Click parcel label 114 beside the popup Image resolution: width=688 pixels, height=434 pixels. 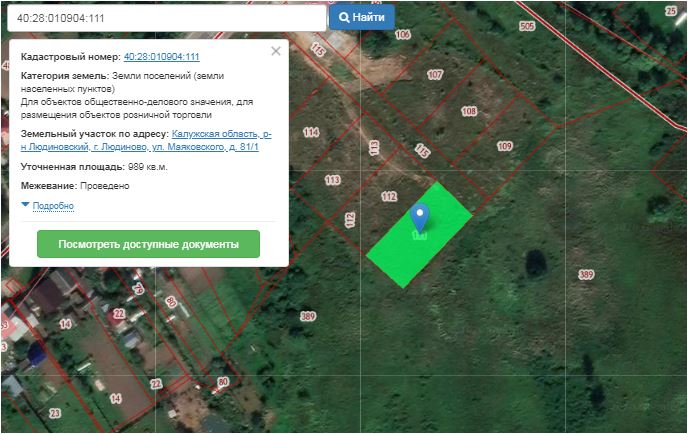(x=310, y=132)
